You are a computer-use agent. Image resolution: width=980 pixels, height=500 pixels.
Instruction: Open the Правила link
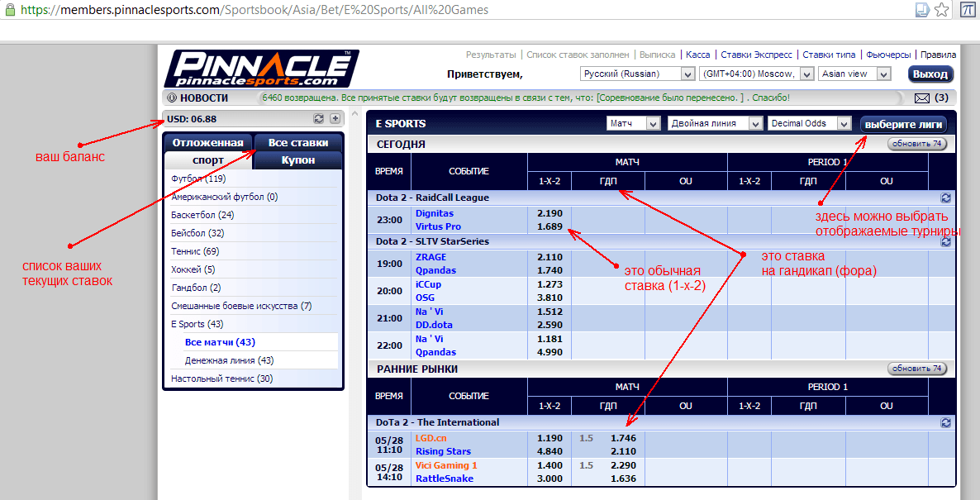pos(938,55)
